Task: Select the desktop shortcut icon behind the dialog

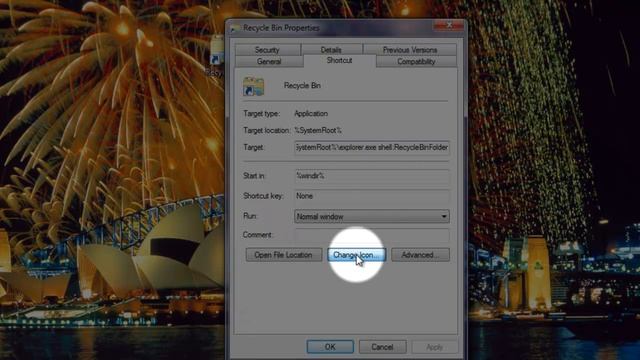Action: pyautogui.click(x=217, y=50)
